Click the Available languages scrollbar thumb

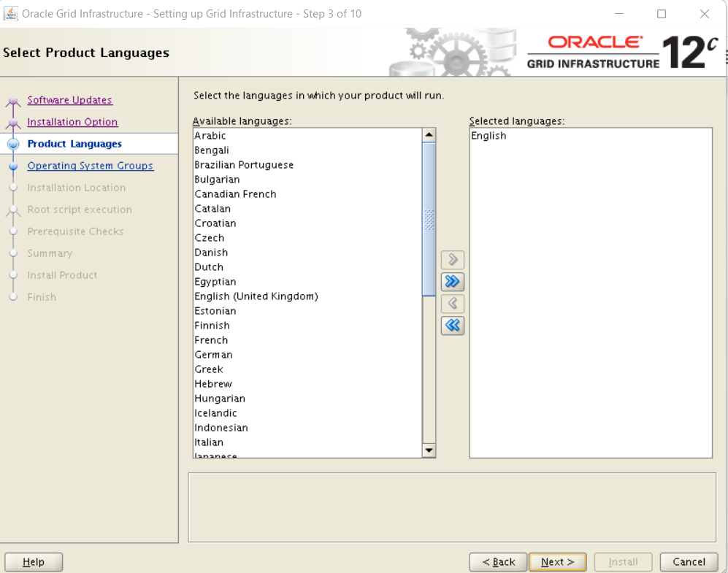(x=429, y=219)
